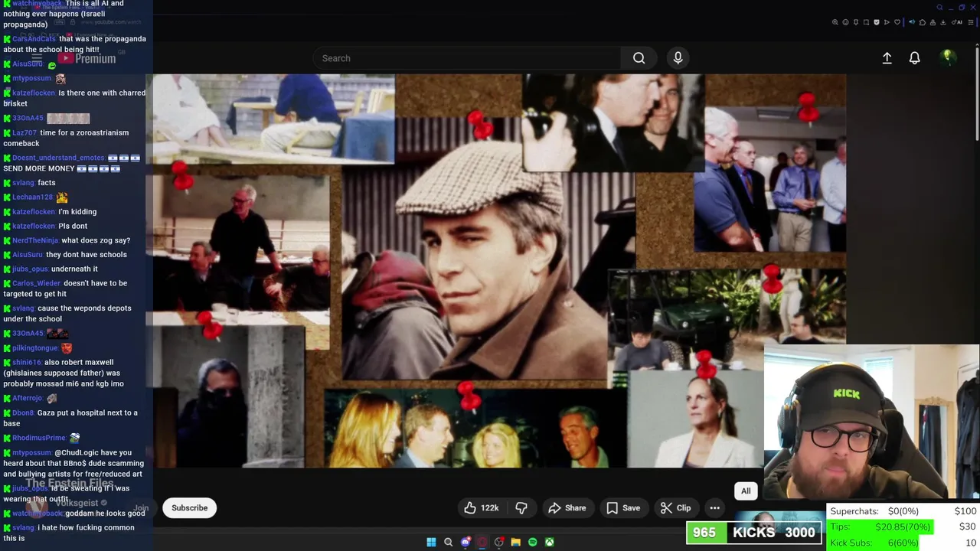The image size is (980, 551).
Task: Click the pinboard pin toolbar icon
Action: click(x=856, y=22)
